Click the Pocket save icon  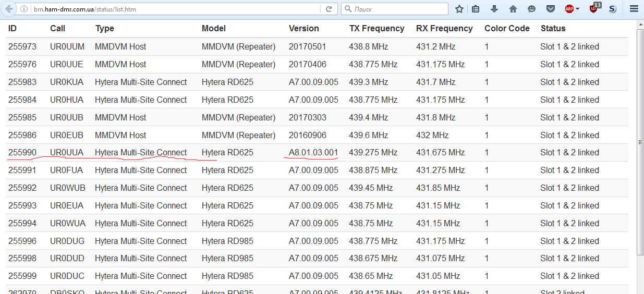551,9
